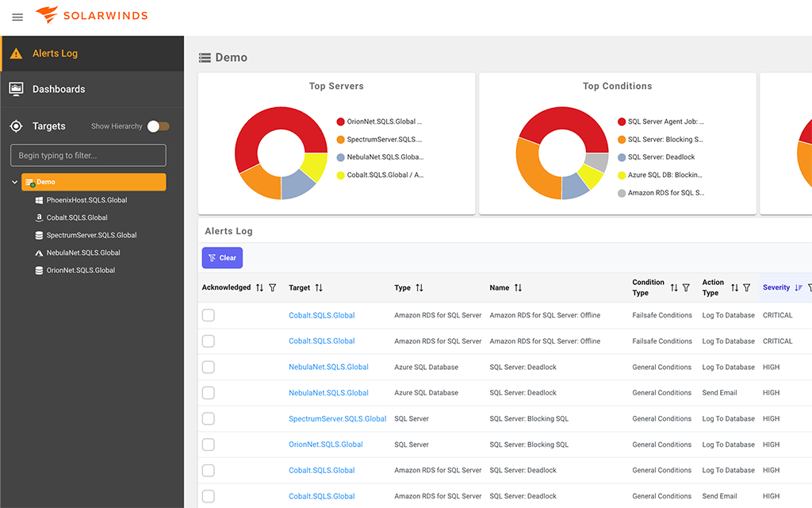
Task: Check the checkbox on the OrionNet Blocking SQL row
Action: (208, 444)
